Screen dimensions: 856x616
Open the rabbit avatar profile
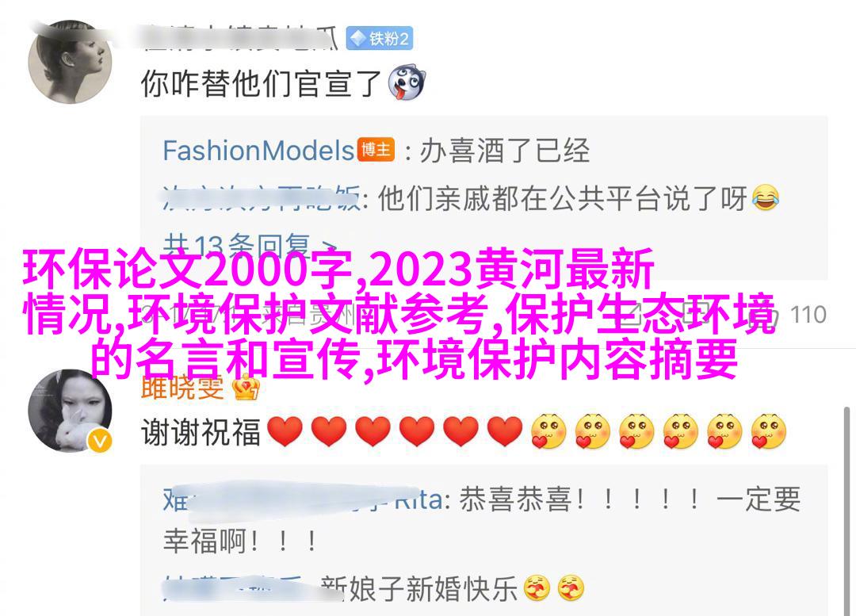pos(69,411)
